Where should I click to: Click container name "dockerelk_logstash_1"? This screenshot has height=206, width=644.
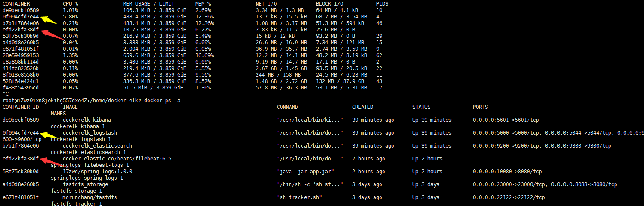pos(81,139)
